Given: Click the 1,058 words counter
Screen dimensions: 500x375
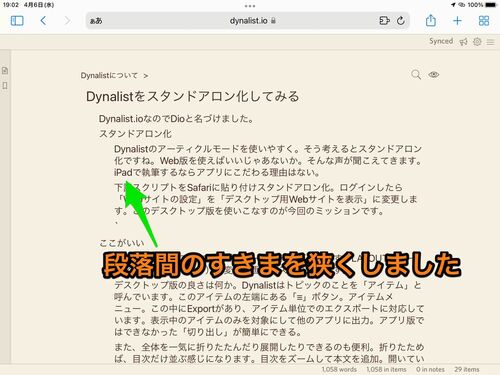Looking at the screenshot, I should 339,369.
